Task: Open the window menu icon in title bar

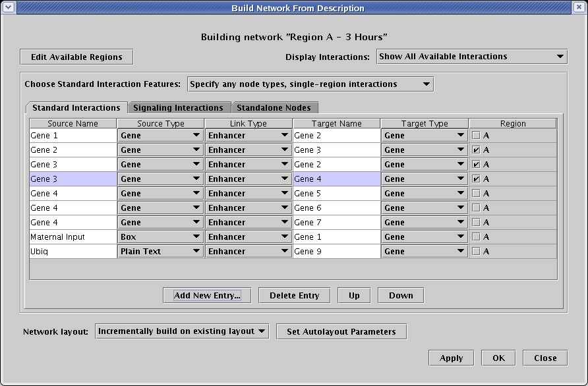Action: [x=8, y=8]
